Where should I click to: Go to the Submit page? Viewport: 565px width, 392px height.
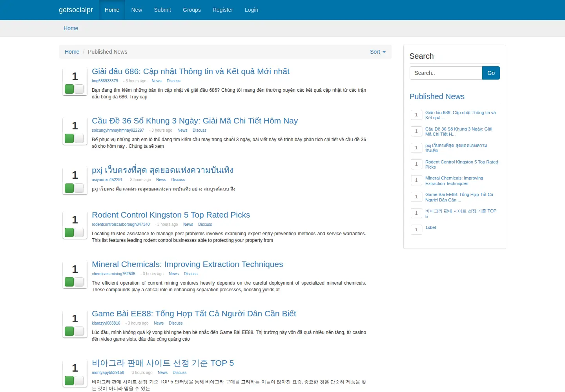point(162,10)
